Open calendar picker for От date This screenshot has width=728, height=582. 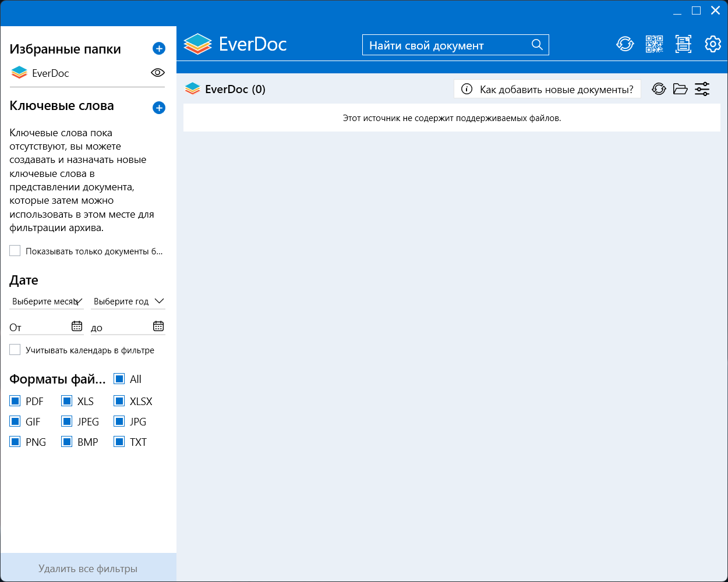[x=77, y=326]
